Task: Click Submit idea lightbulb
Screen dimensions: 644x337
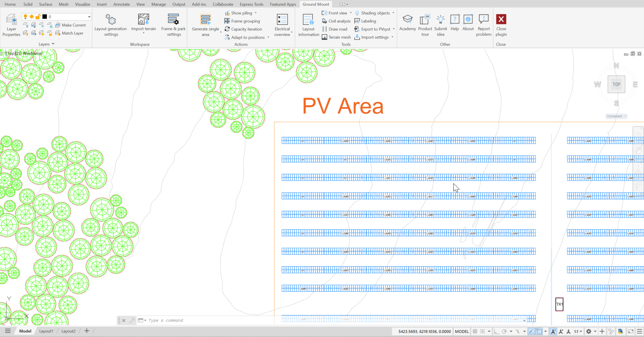Action: (x=441, y=19)
